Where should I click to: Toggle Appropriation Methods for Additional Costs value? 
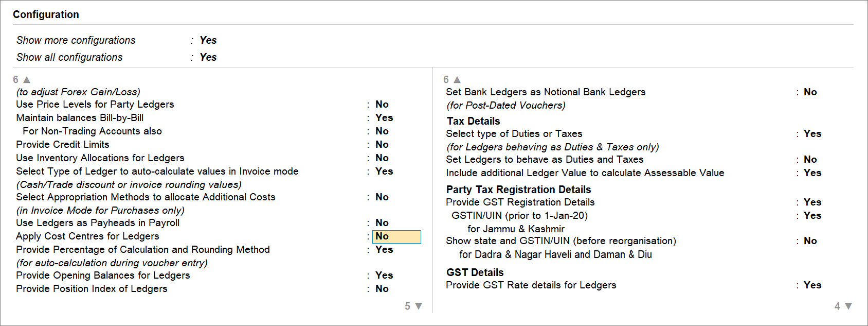[x=382, y=197]
